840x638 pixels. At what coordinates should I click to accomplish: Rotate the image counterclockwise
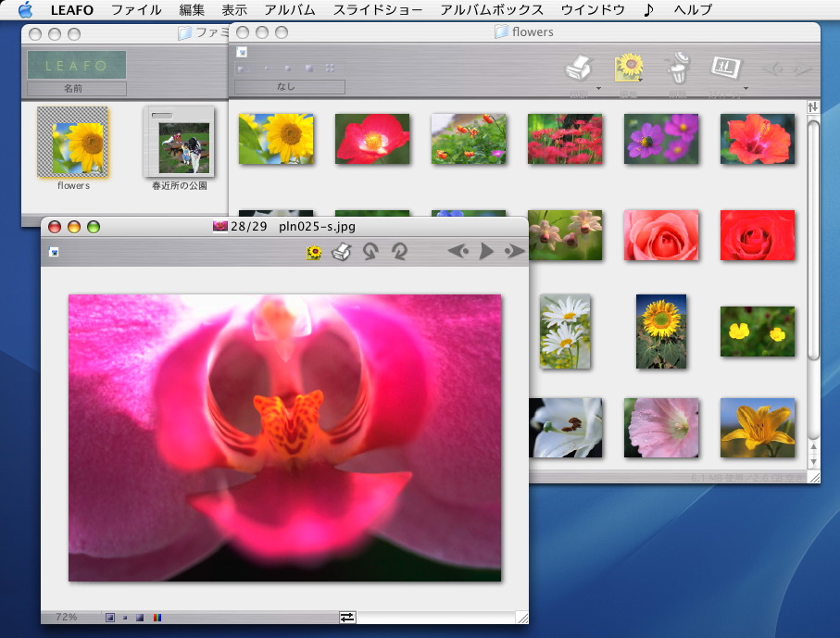[x=370, y=252]
